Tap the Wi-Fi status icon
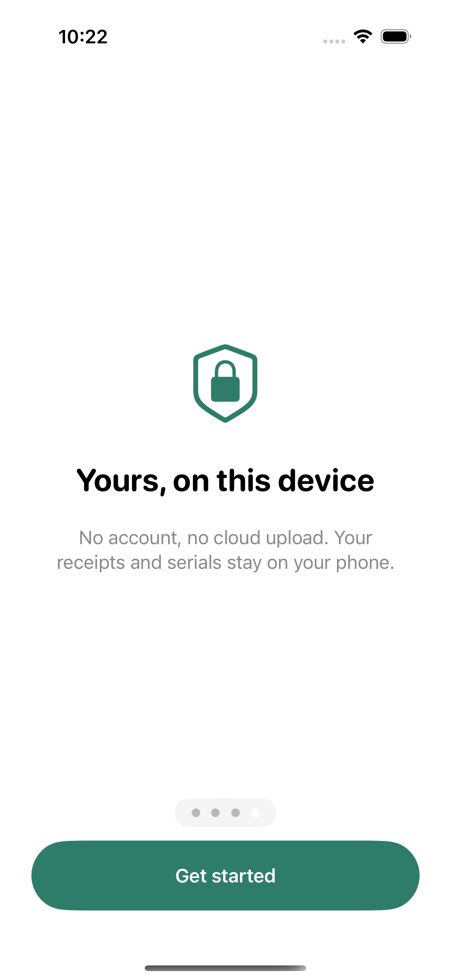The width and height of the screenshot is (451, 980). point(363,37)
